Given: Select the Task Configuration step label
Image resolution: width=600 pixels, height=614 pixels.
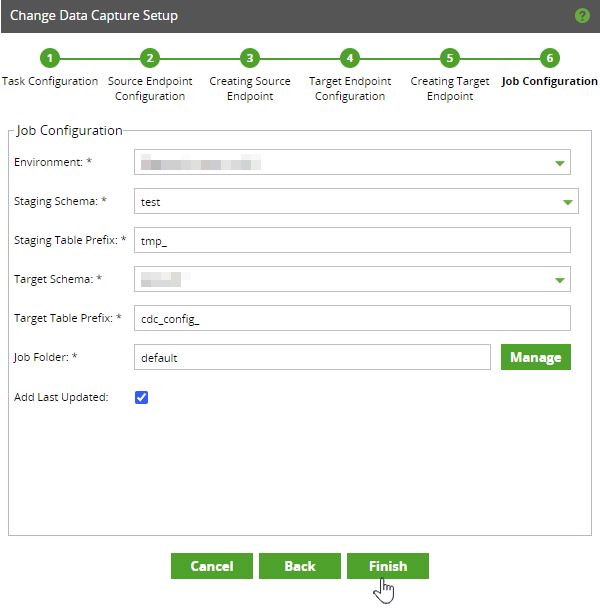Looking at the screenshot, I should 50,81.
